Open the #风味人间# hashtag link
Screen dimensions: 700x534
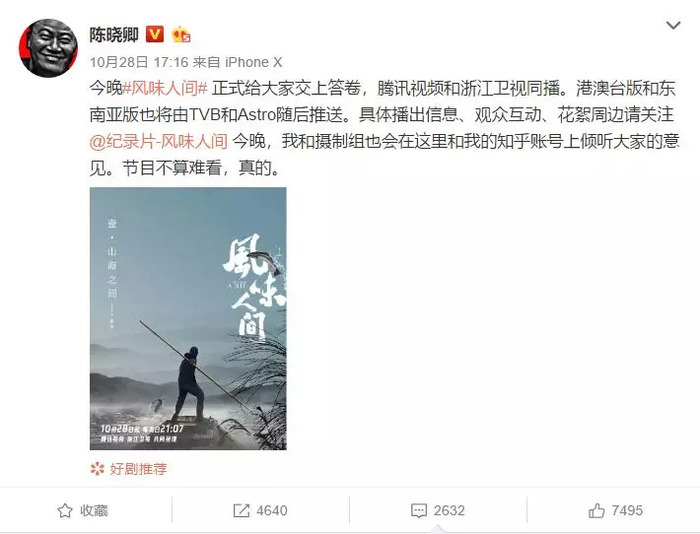pos(165,88)
